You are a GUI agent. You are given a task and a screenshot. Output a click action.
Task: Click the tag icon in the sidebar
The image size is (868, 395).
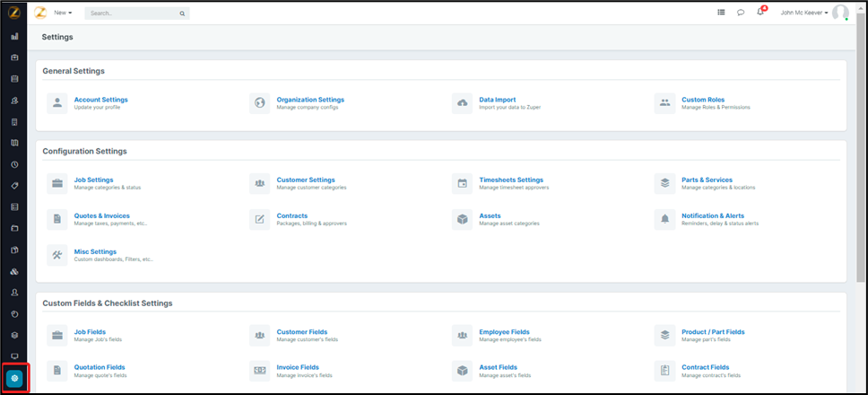coord(14,186)
